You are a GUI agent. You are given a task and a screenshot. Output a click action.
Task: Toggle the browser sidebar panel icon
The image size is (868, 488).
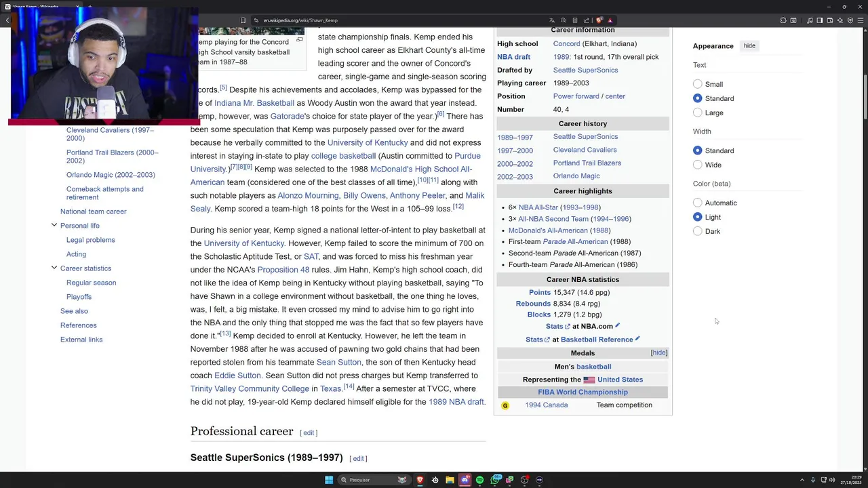pyautogui.click(x=820, y=20)
